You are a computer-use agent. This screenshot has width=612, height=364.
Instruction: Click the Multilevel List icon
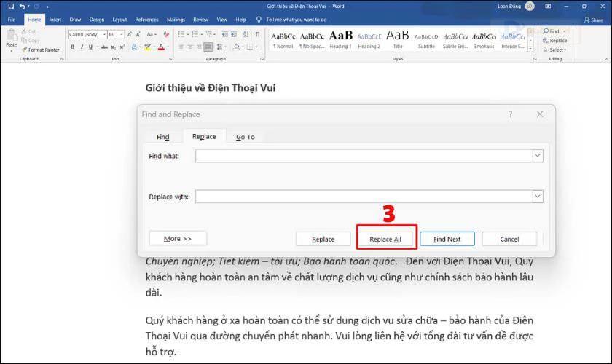[x=209, y=35]
